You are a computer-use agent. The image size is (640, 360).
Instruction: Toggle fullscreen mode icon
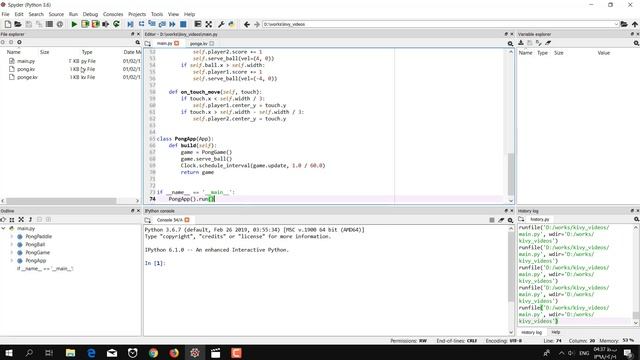(x=209, y=24)
